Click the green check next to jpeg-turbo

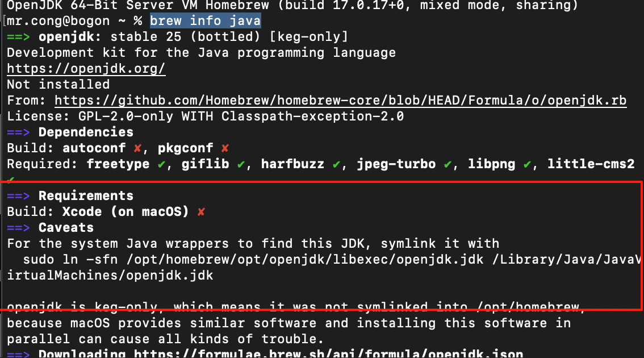(x=448, y=164)
